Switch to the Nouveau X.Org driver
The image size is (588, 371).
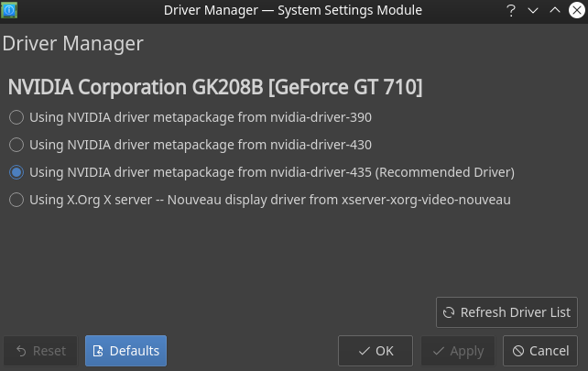coord(16,200)
